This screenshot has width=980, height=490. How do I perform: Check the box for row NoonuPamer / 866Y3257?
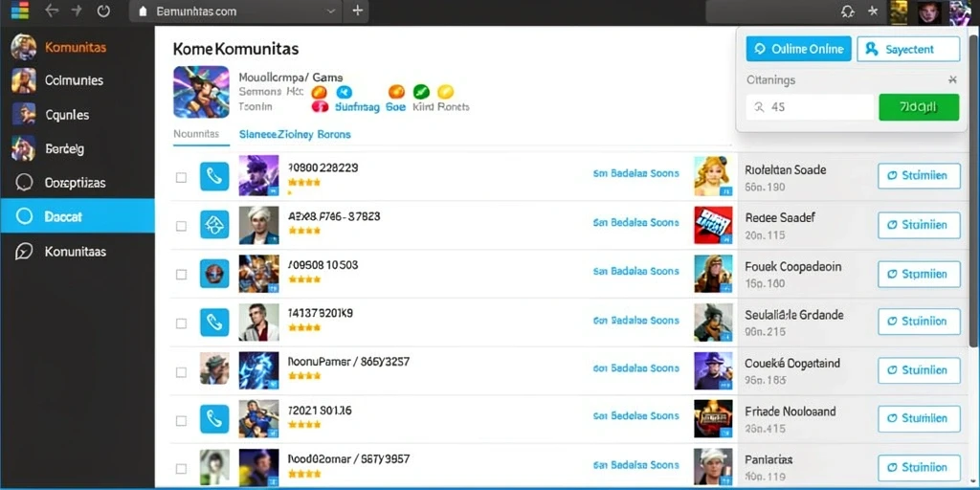coord(181,372)
